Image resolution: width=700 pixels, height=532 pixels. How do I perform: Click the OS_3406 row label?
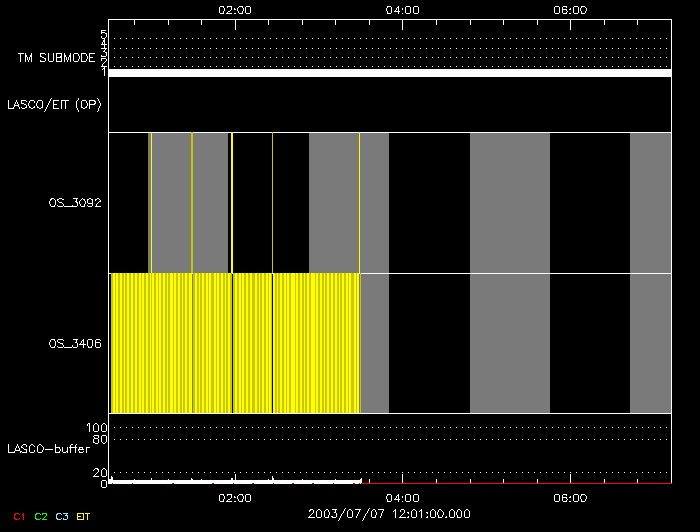click(x=69, y=343)
